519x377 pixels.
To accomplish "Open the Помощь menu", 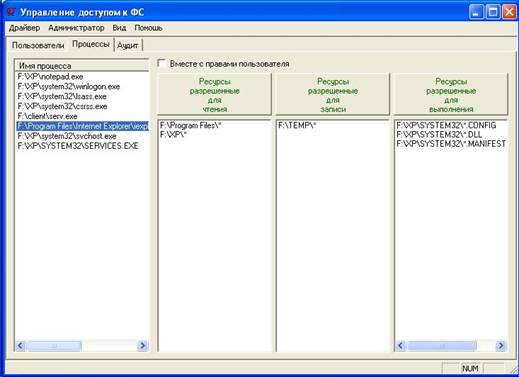I will 148,28.
